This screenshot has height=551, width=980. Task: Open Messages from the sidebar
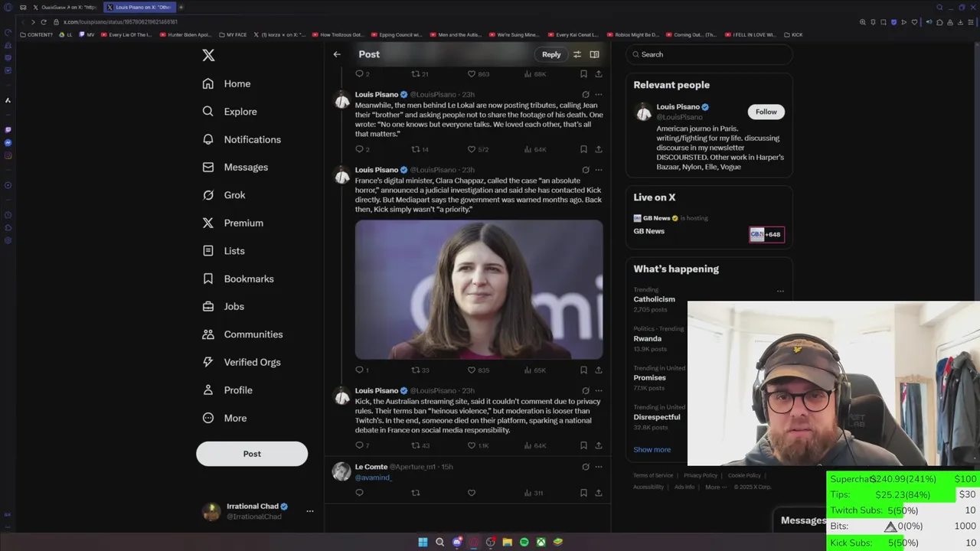235,167
